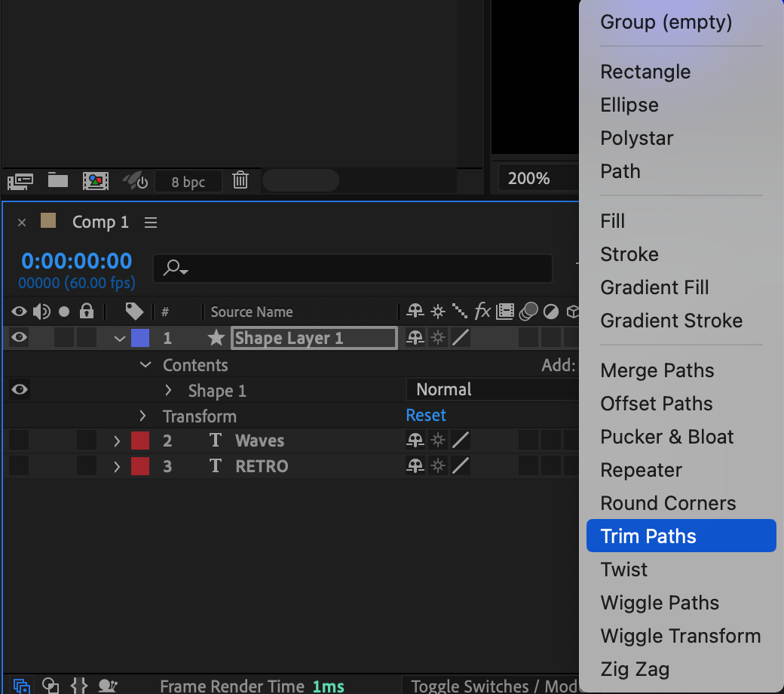Image resolution: width=784 pixels, height=694 pixels.
Task: Reset the Transform properties
Action: point(426,416)
